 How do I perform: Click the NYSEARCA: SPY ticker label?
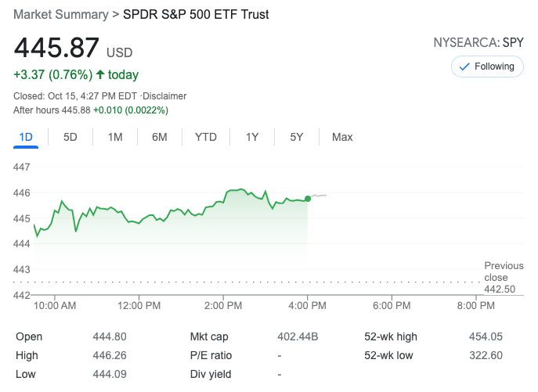click(x=478, y=42)
